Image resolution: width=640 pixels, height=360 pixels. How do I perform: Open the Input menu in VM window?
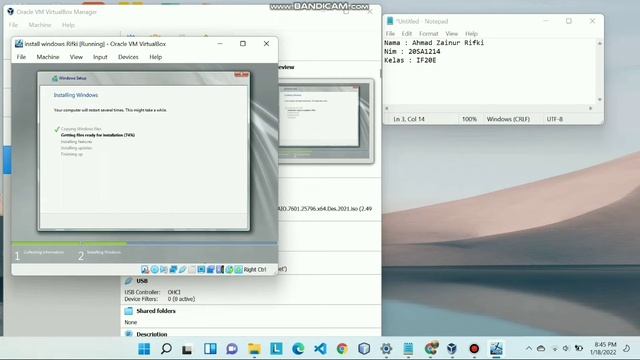(x=100, y=57)
